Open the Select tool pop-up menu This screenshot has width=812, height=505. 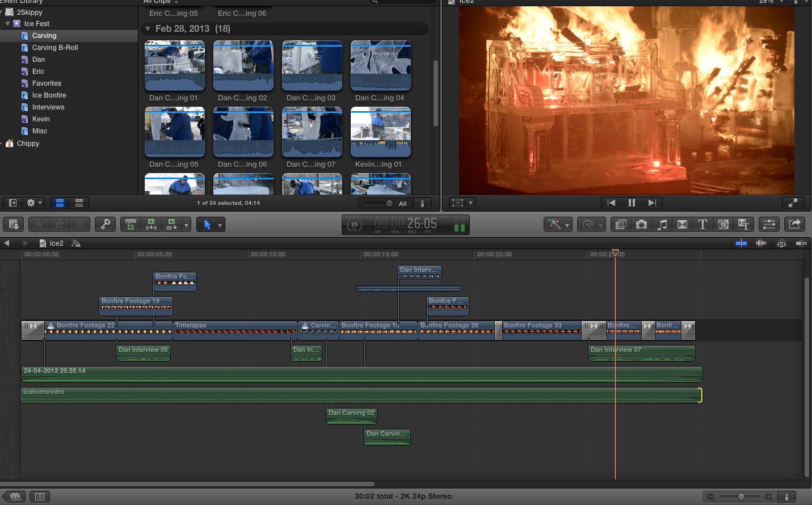[211, 225]
